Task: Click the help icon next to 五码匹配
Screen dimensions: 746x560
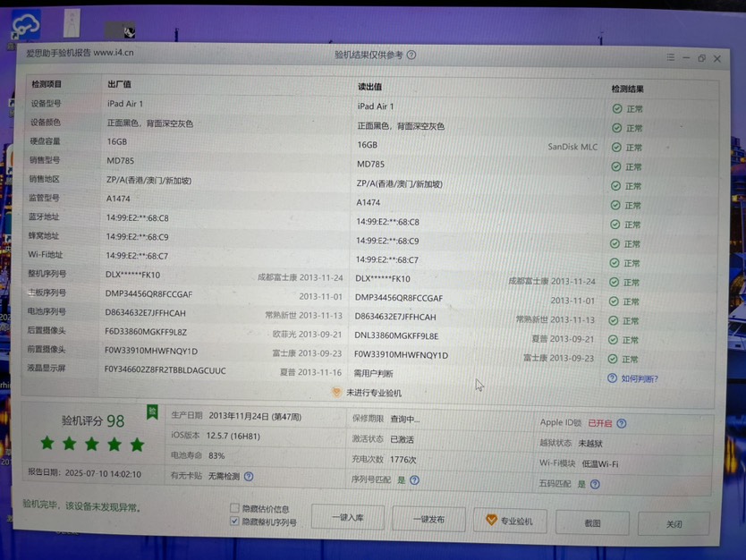Action: (595, 484)
